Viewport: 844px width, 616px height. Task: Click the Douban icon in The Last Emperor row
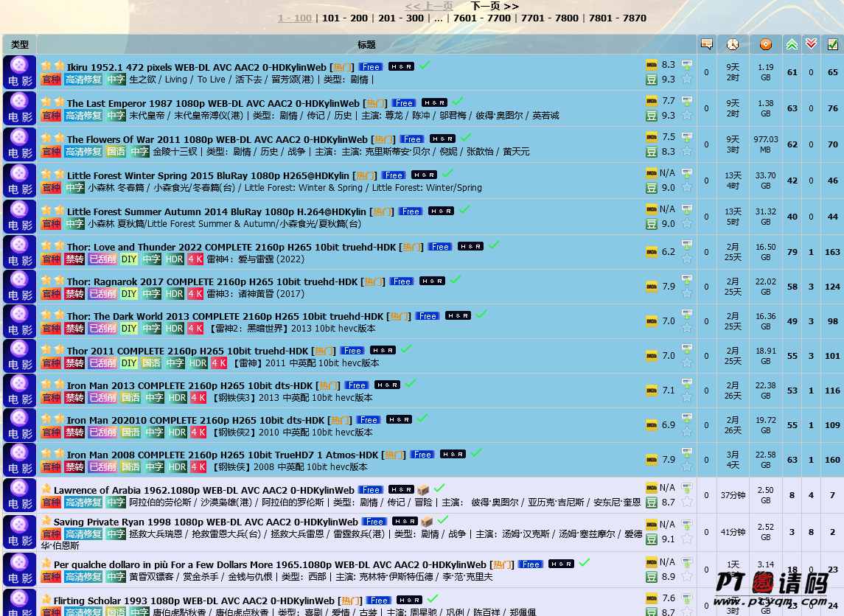652,115
